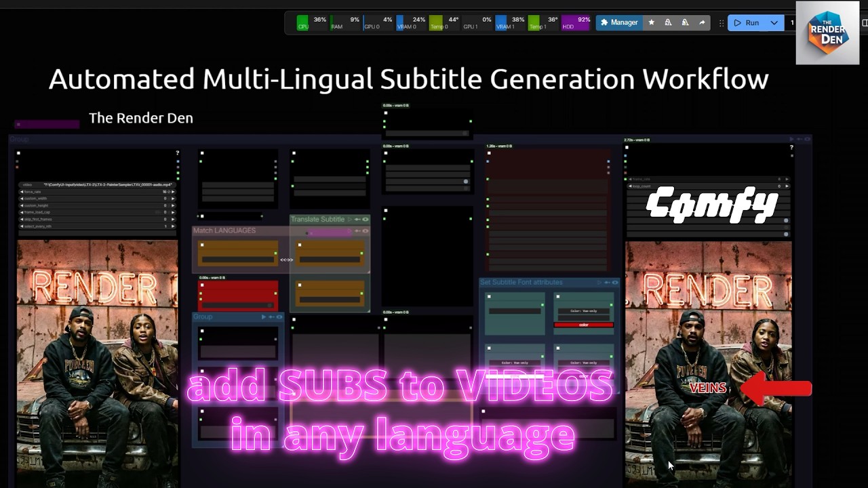Viewport: 868px width, 488px height.
Task: Open the Run button dropdown arrow
Action: point(774,22)
